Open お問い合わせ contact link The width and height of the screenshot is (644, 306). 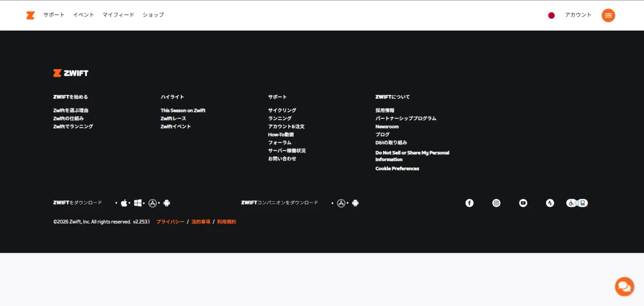click(x=282, y=159)
